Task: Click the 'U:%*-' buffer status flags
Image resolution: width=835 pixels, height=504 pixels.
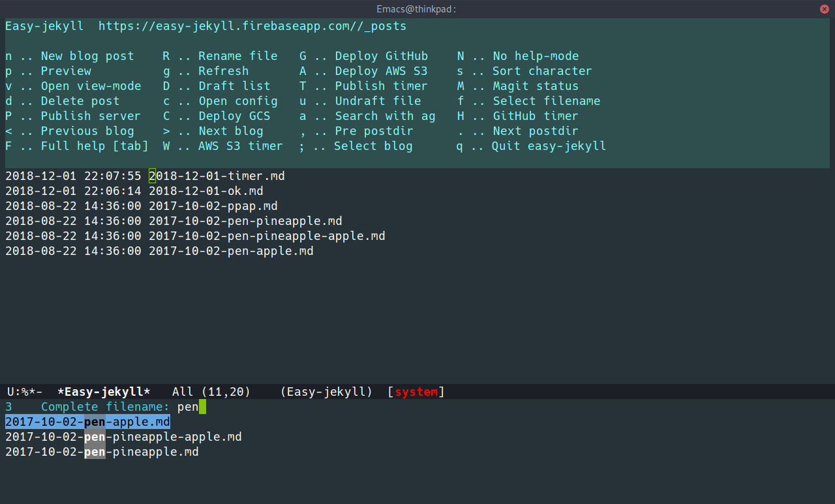Action: [x=25, y=392]
